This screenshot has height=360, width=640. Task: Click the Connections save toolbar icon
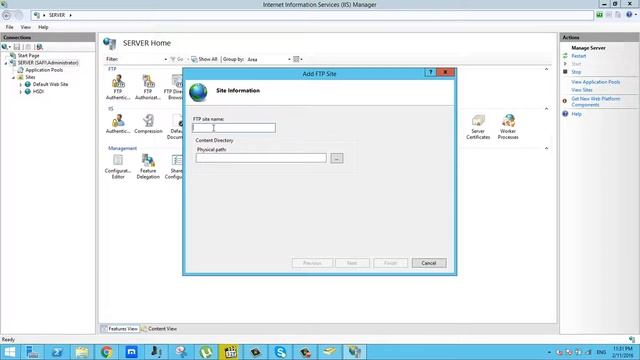coord(17,47)
